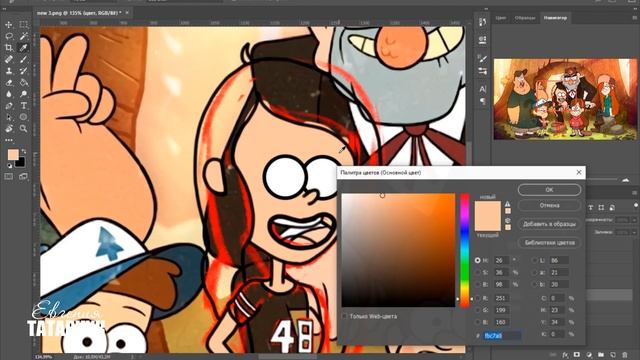Toggle Quick Mask mode

point(9,176)
